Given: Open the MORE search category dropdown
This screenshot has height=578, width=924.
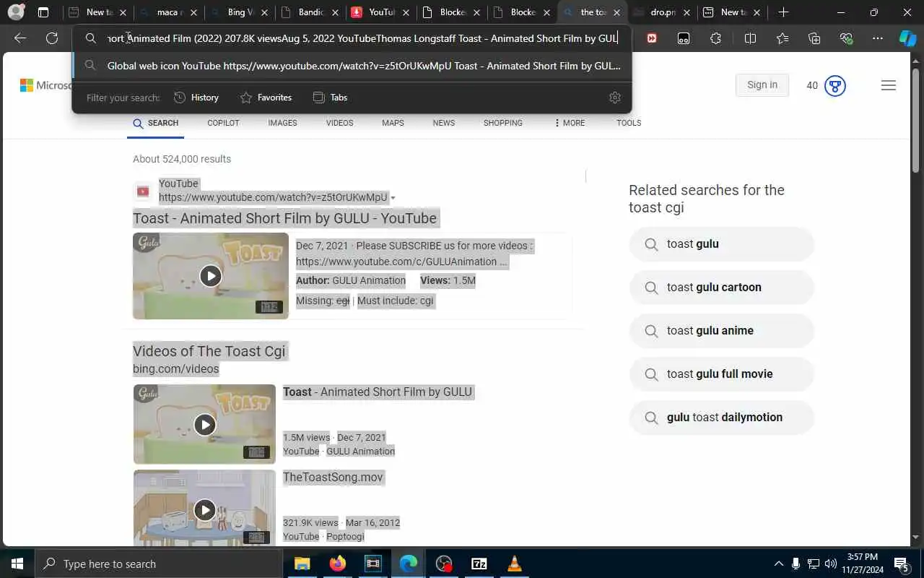Looking at the screenshot, I should pyautogui.click(x=570, y=123).
